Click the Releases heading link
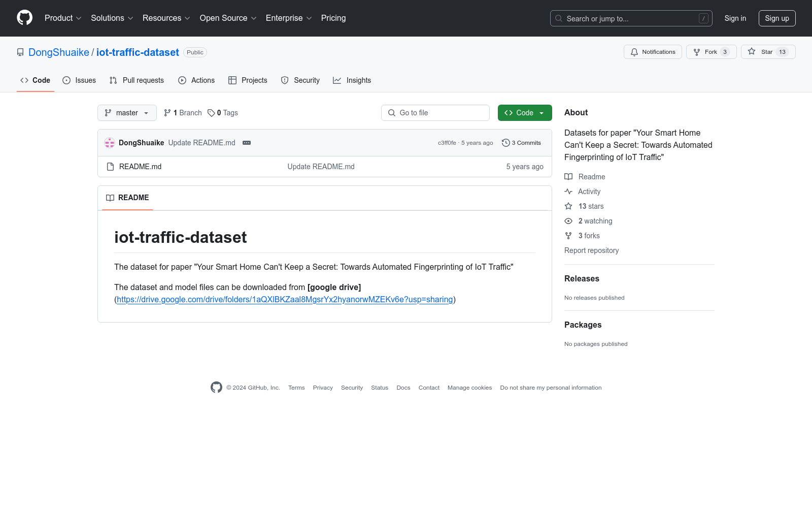This screenshot has width=812, height=508. [582, 278]
